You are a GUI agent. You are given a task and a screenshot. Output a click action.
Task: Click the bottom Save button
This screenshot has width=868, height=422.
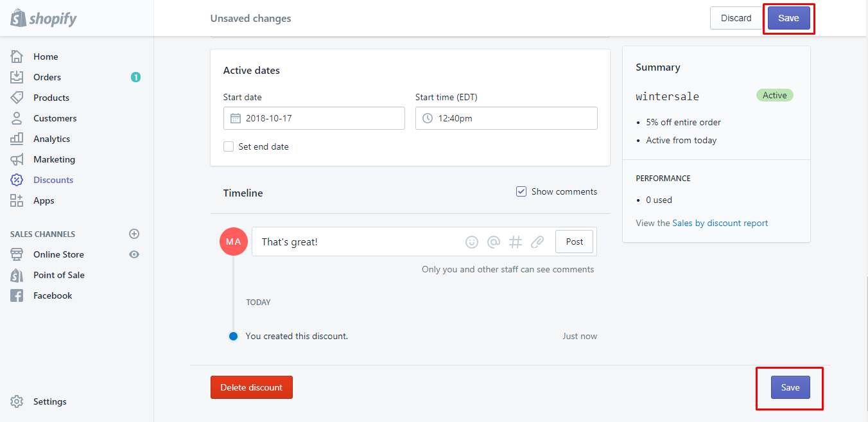[x=790, y=387]
